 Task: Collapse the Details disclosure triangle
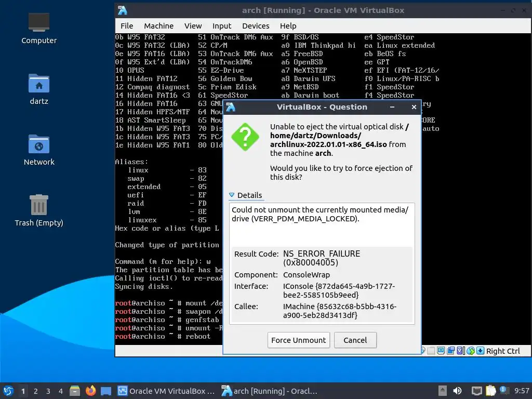[x=232, y=195]
